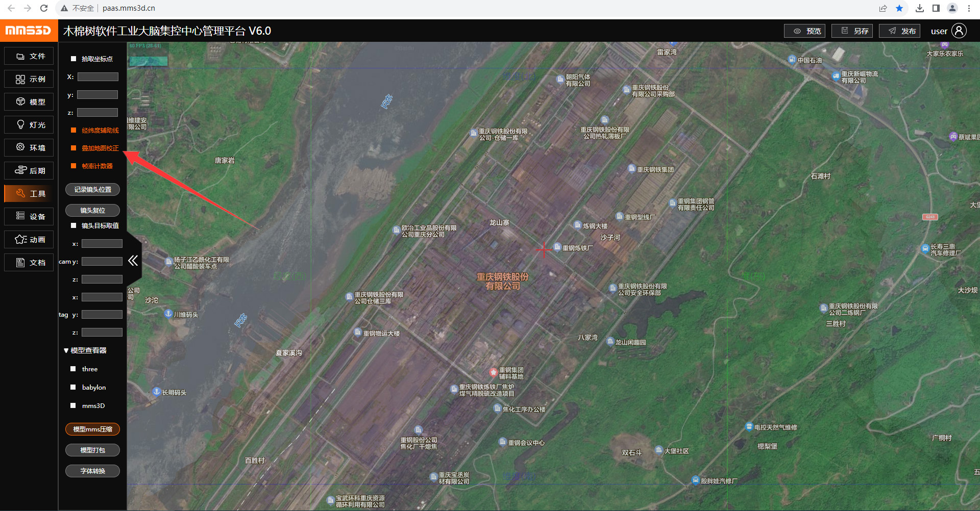Click the 大堡社区 marker icon
980x511 pixels.
click(x=659, y=450)
